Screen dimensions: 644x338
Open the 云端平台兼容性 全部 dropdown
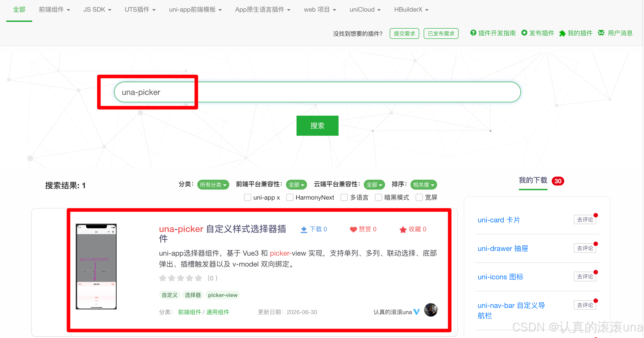374,185
